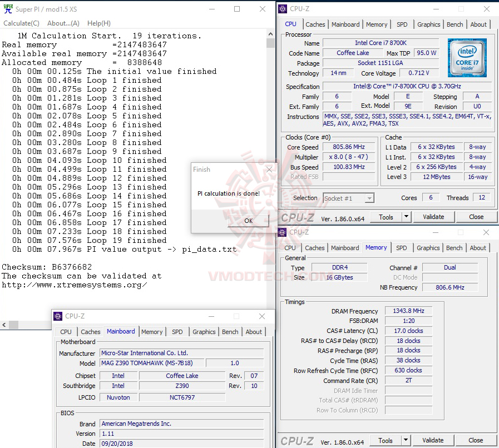
Task: Switch to the Graphics tab in the Memory window
Action: pyautogui.click(x=428, y=248)
